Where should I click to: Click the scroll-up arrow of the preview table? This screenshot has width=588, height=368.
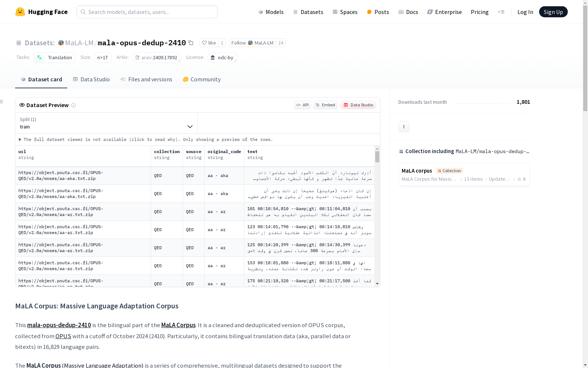point(377,149)
